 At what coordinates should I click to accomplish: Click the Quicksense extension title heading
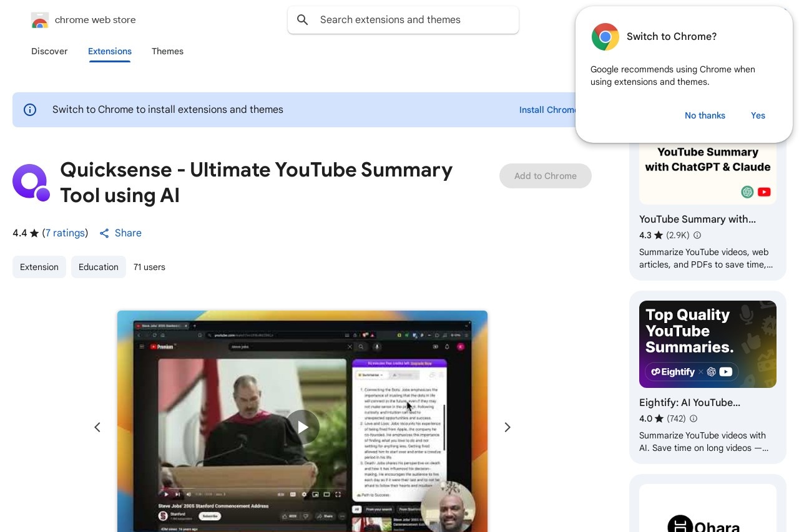tap(257, 182)
